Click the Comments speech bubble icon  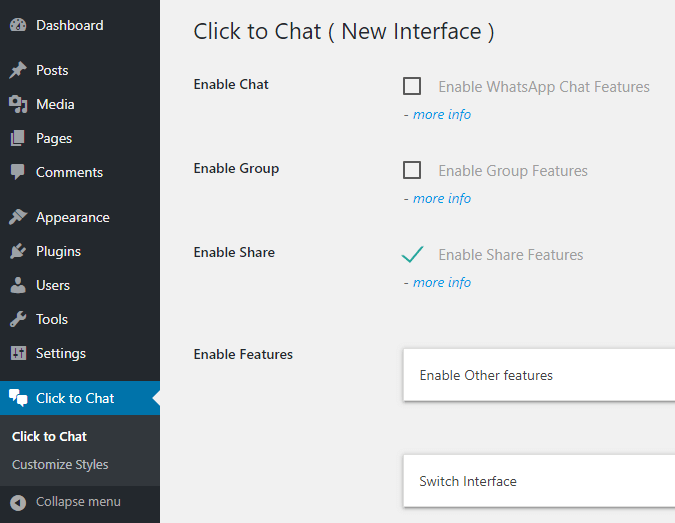(x=18, y=172)
